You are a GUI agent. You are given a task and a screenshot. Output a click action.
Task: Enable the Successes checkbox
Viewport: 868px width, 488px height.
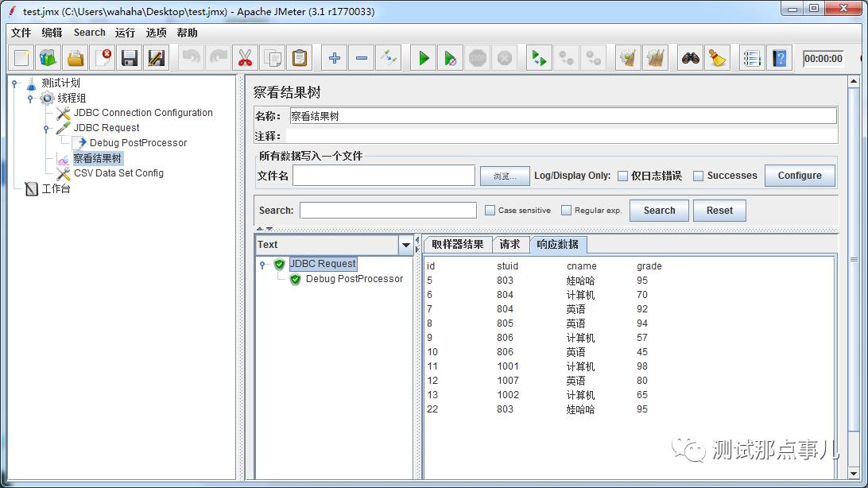699,176
